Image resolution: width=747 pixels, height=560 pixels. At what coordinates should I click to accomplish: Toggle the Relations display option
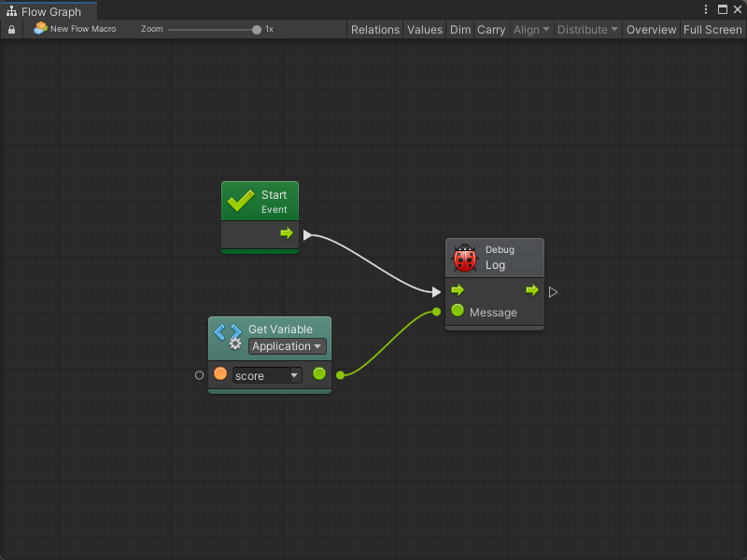pyautogui.click(x=375, y=30)
